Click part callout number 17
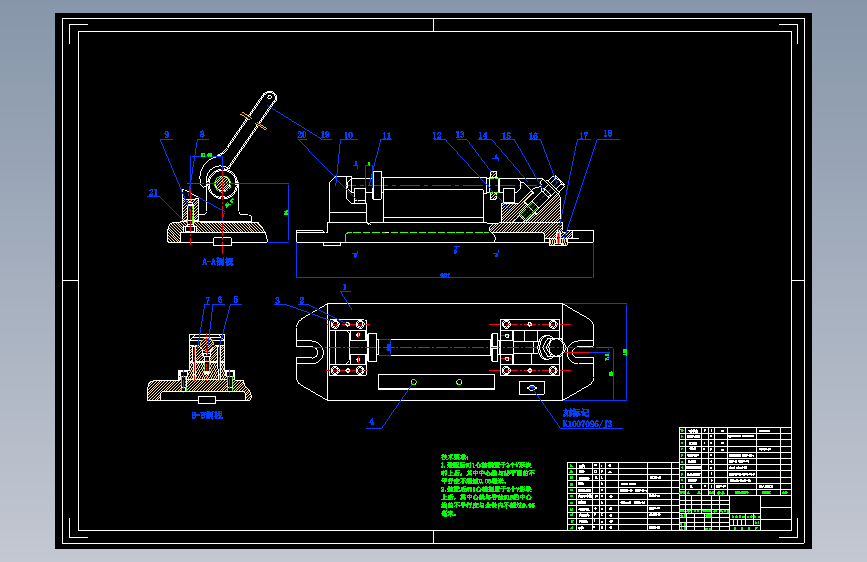The height and width of the screenshot is (562, 867). coord(584,136)
